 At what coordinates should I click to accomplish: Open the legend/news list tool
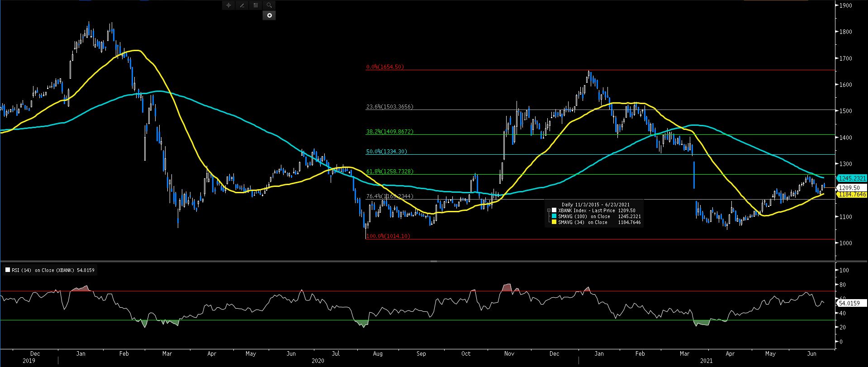coord(256,5)
